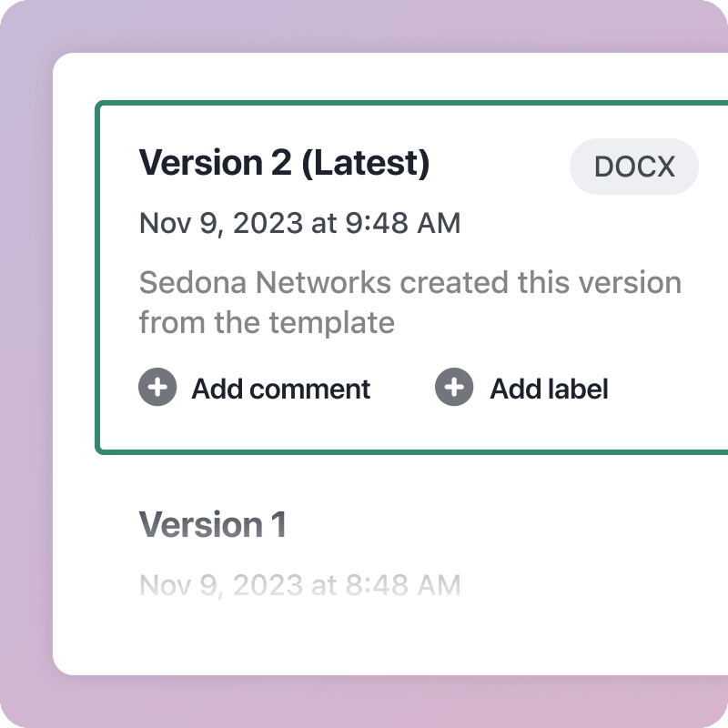Open Version 1 heading
Image resolution: width=728 pixels, height=728 pixels.
(214, 524)
